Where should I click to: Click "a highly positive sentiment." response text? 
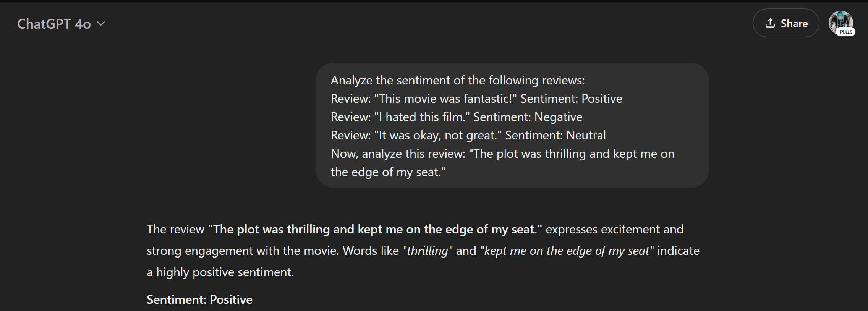click(220, 272)
